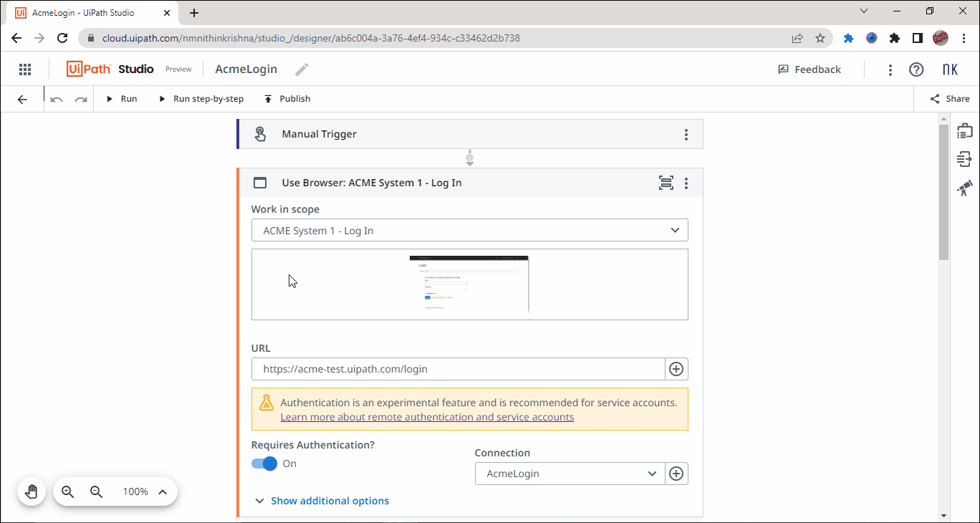Open the Feedback form

pyautogui.click(x=810, y=69)
